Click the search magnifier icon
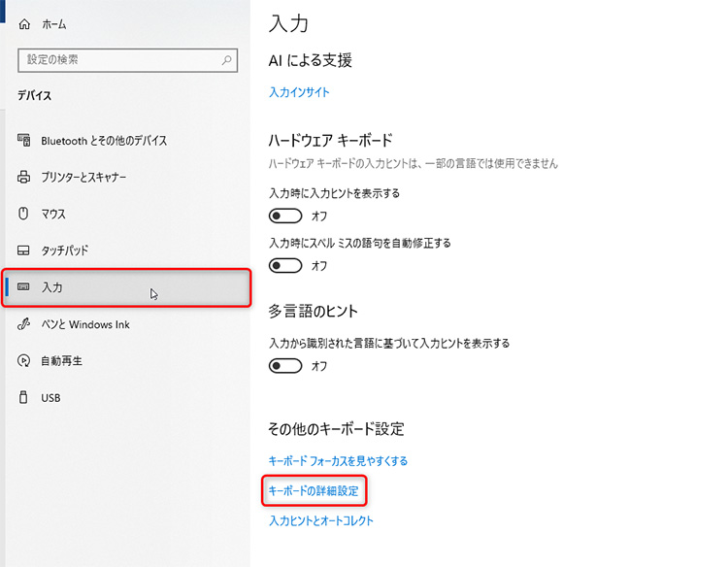Image resolution: width=728 pixels, height=567 pixels. (227, 60)
